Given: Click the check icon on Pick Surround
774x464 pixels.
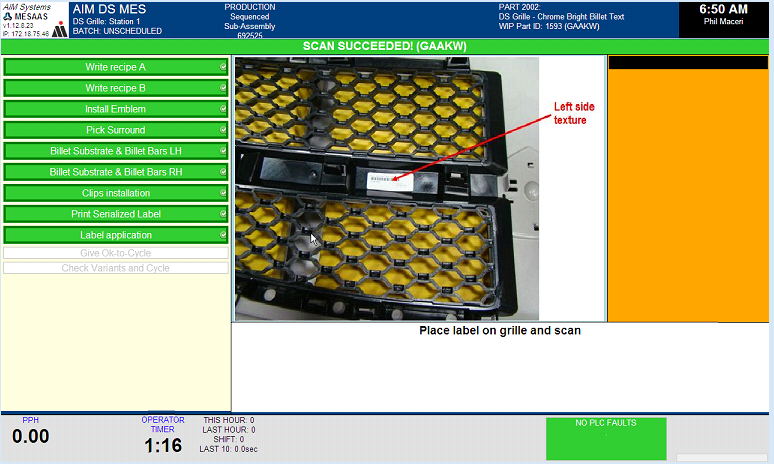Looking at the screenshot, I should pyautogui.click(x=223, y=130).
